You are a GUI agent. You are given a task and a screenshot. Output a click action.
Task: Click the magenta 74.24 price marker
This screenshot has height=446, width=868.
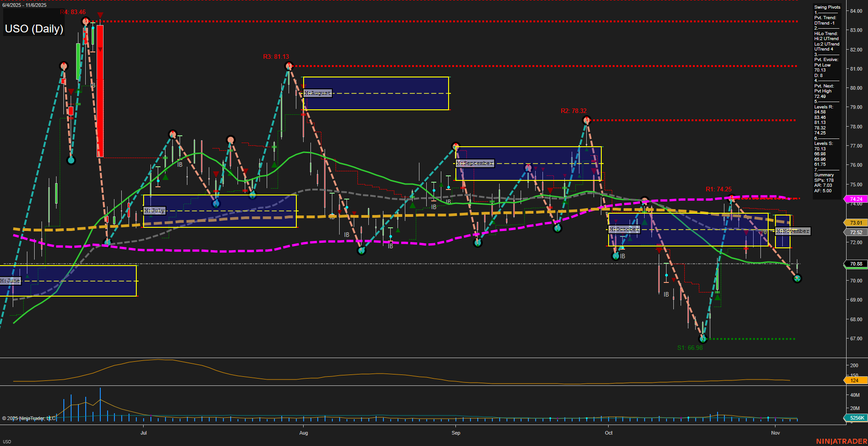[856, 199]
